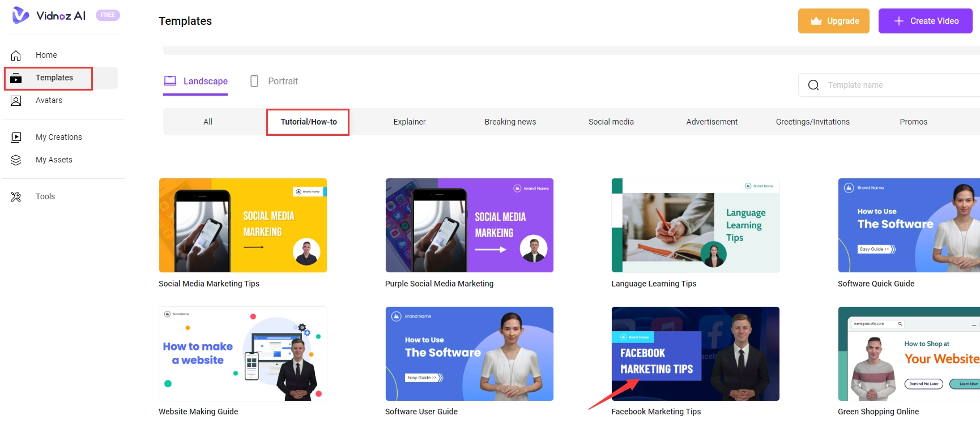
Task: Open My Creations sidebar icon
Action: [x=16, y=138]
